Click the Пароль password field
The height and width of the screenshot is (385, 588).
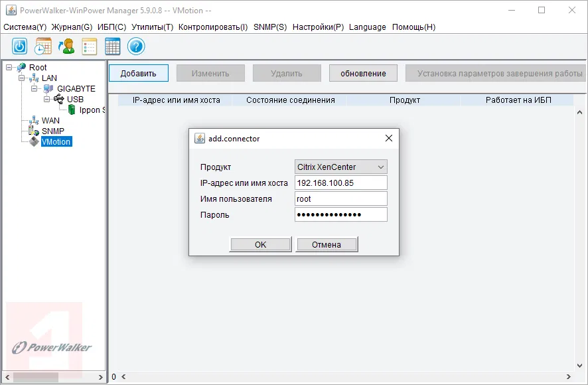coord(341,214)
